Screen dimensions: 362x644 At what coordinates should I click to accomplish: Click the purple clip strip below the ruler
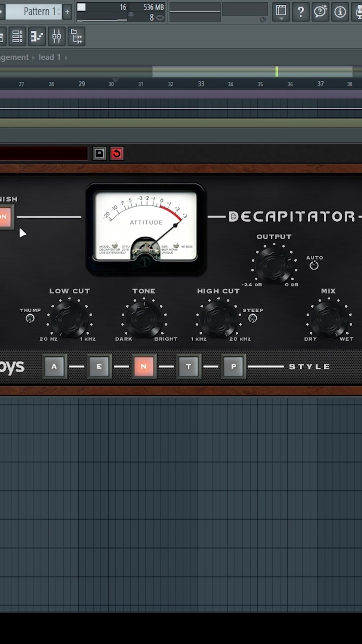(x=181, y=94)
